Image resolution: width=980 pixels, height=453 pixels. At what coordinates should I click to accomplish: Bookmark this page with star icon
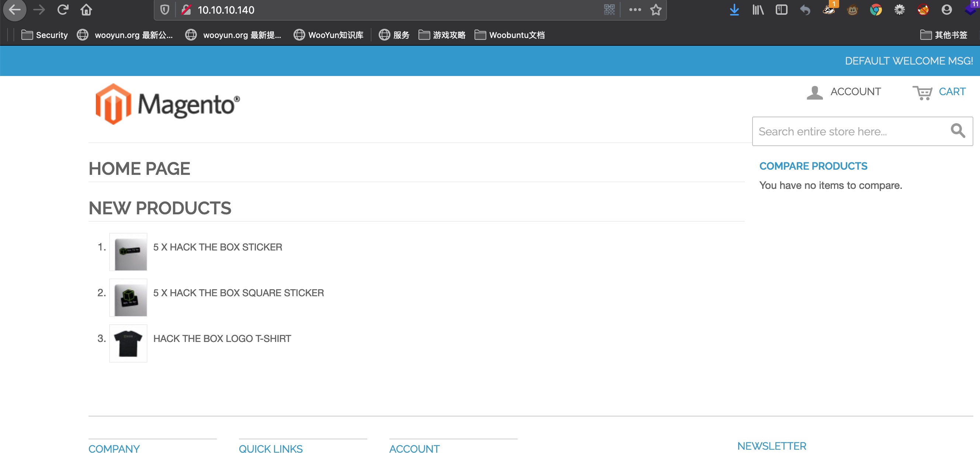click(x=656, y=10)
